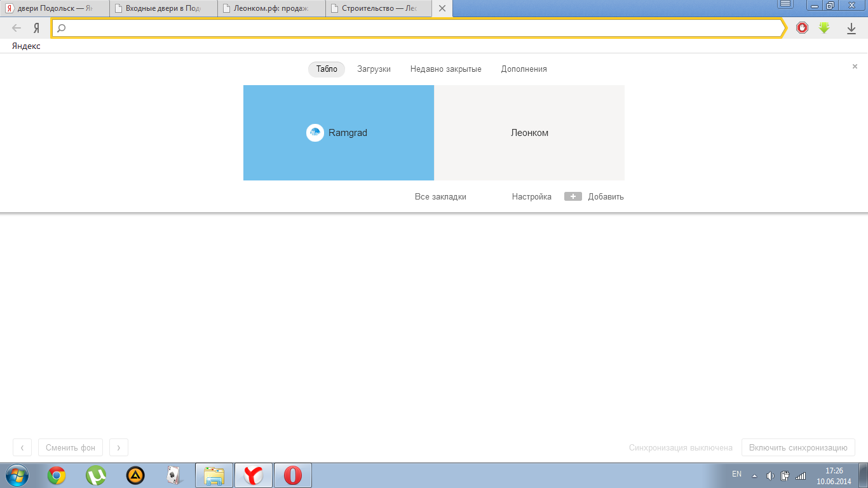Switch to the 'Строительство' tab
The image size is (868, 488).
click(x=379, y=9)
